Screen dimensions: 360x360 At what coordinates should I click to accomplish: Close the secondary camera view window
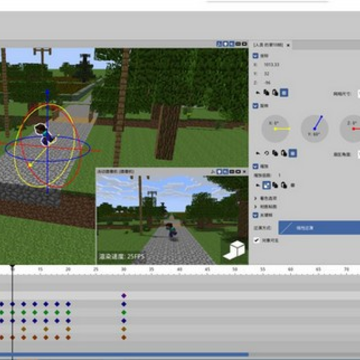(244, 172)
